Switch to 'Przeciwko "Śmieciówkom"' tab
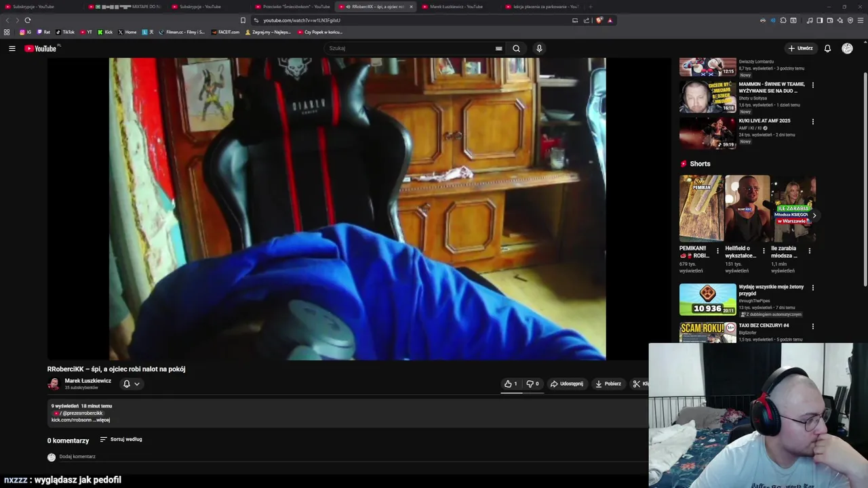The width and height of the screenshot is (868, 488). click(292, 7)
